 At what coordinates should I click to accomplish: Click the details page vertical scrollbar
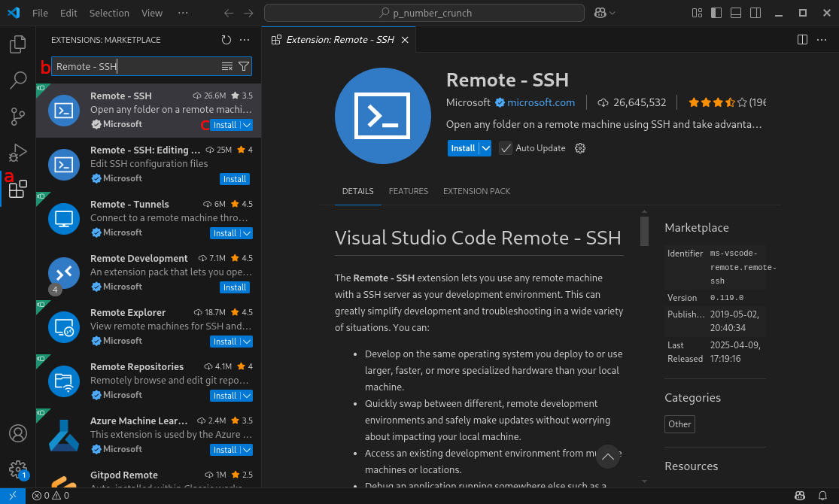(644, 231)
